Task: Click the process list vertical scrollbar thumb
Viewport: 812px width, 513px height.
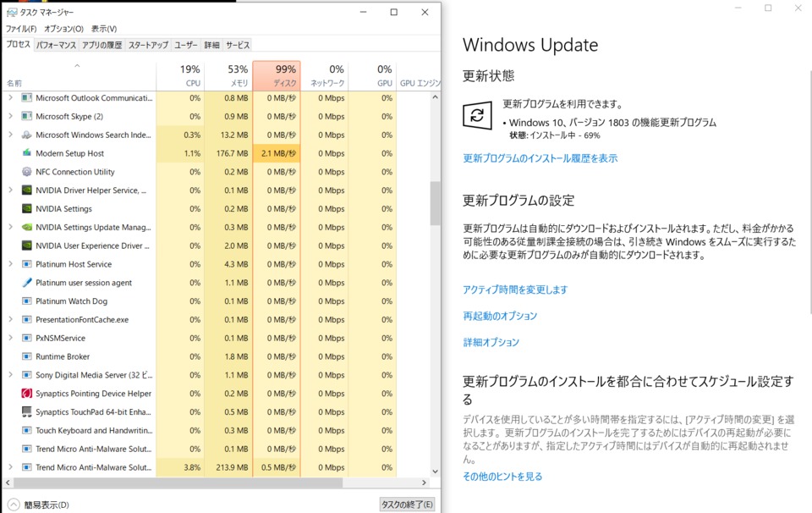Action: click(x=435, y=203)
